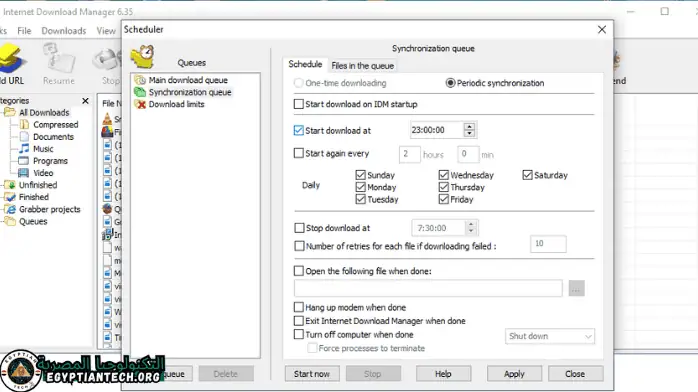
Task: Enable Start download on IDM startup
Action: (299, 104)
